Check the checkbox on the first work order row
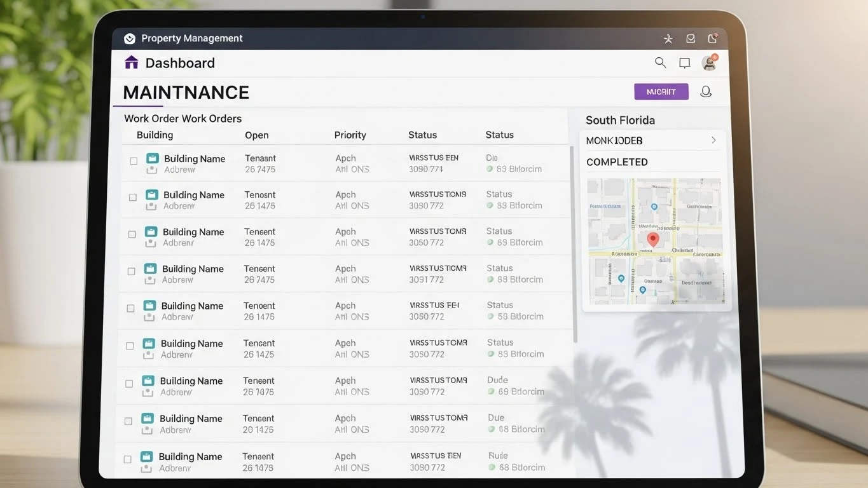Image resolution: width=868 pixels, height=488 pixels. [x=134, y=161]
